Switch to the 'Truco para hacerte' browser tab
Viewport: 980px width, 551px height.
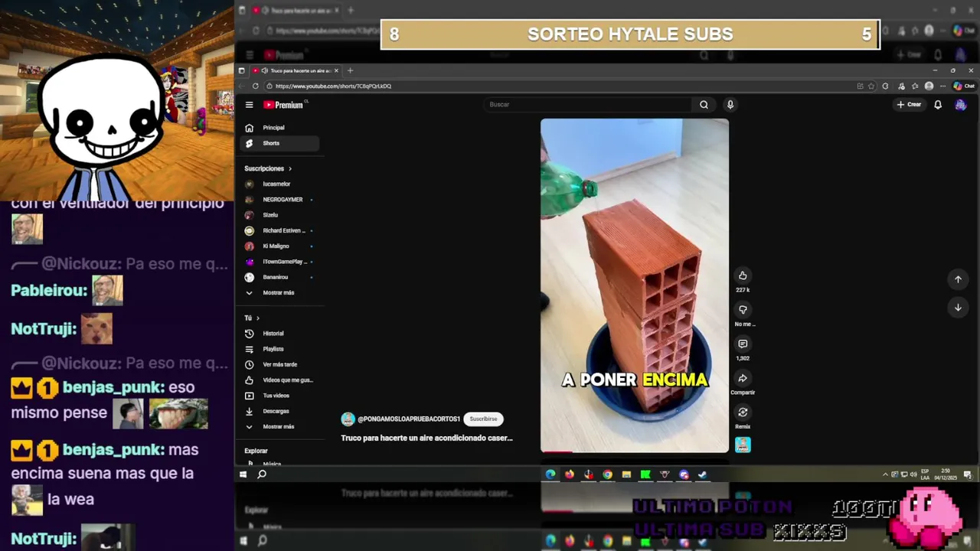[x=296, y=70]
